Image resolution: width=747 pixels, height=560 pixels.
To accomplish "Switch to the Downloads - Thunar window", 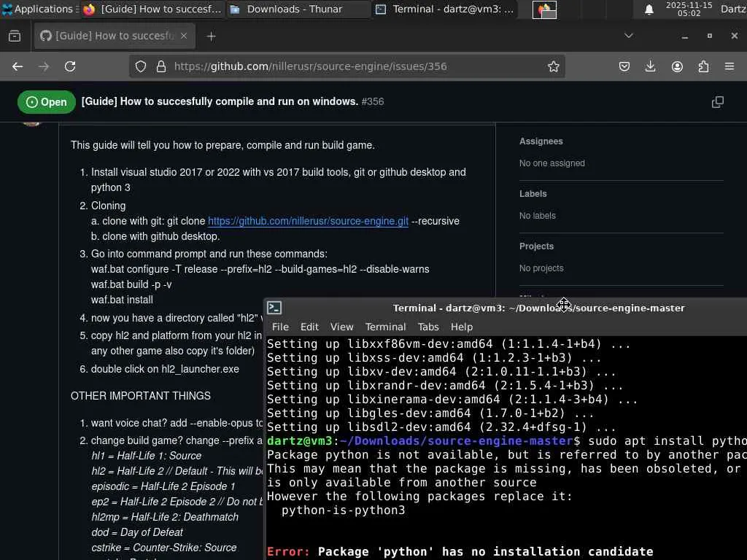I will 298,9.
